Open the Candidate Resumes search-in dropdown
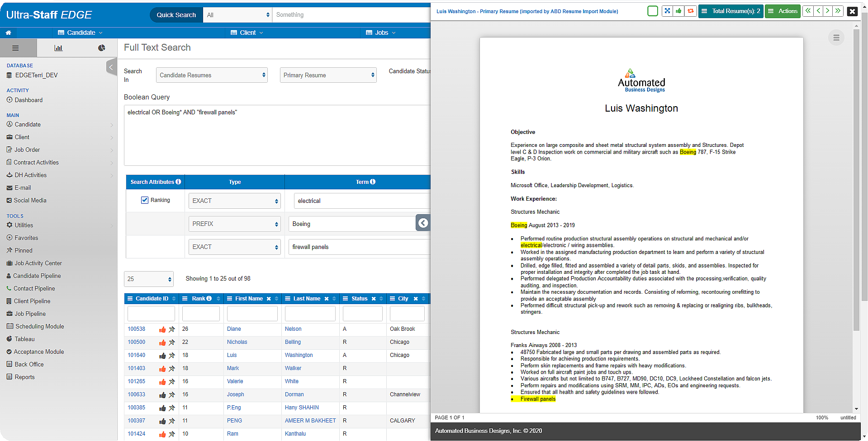Viewport: 868px width, 441px height. pyautogui.click(x=211, y=75)
